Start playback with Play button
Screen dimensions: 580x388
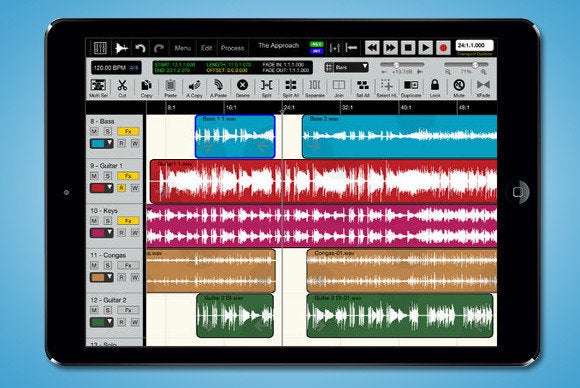coord(425,48)
